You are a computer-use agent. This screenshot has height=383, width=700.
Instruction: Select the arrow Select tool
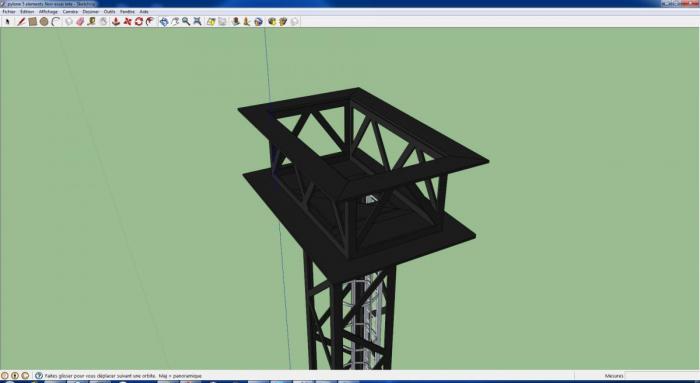[8, 21]
